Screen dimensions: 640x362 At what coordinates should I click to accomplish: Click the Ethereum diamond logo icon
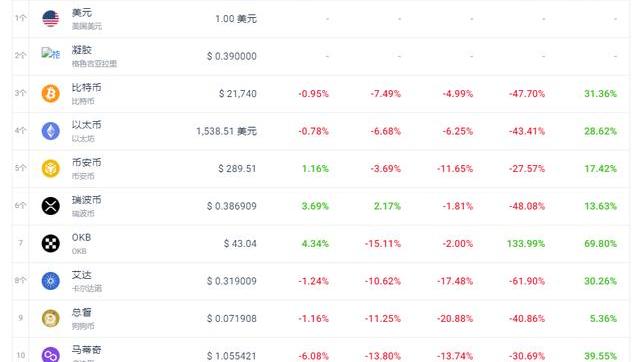51,131
